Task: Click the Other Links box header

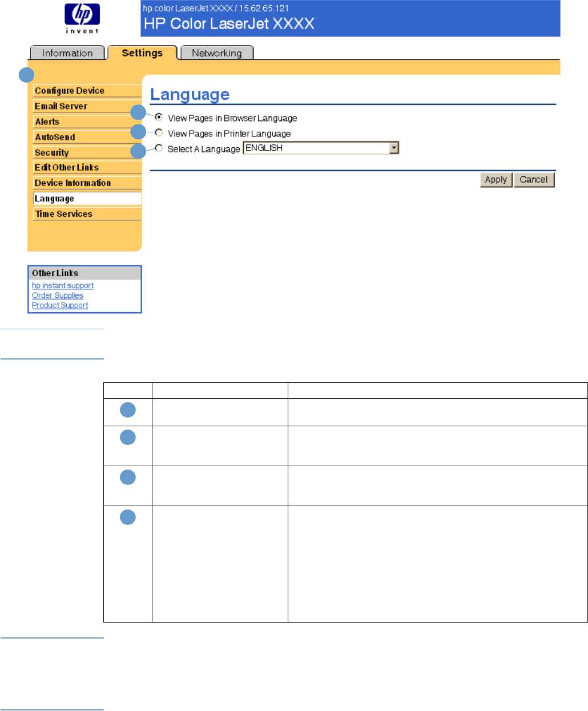Action: 84,273
